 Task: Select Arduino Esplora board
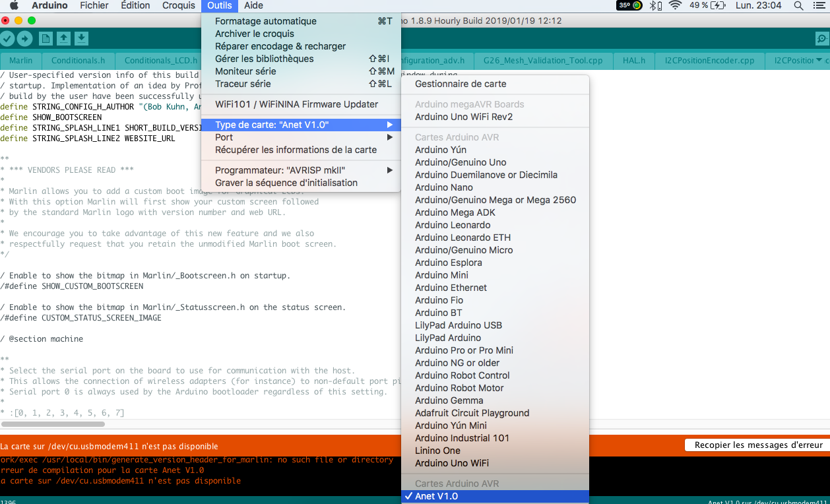495,263
